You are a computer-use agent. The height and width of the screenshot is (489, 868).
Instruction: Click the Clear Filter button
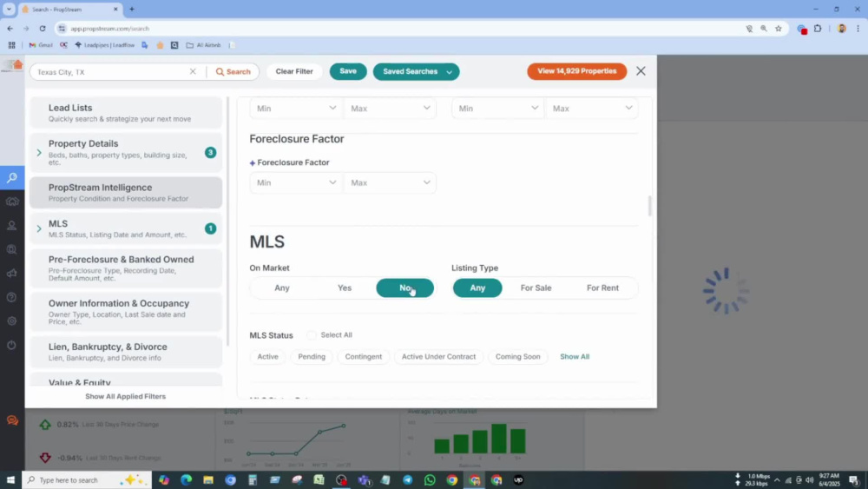294,71
